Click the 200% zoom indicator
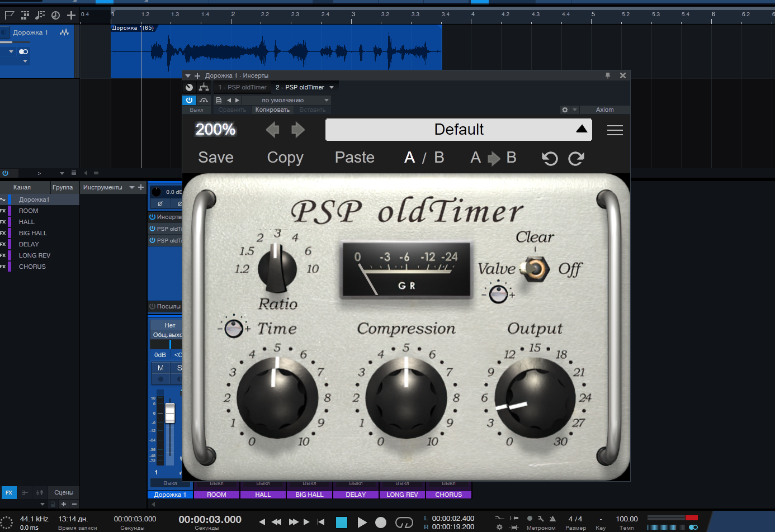This screenshot has width=775, height=532. [215, 130]
